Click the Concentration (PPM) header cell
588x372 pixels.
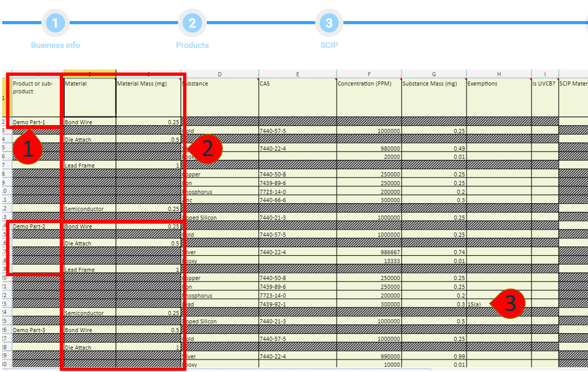coord(369,97)
